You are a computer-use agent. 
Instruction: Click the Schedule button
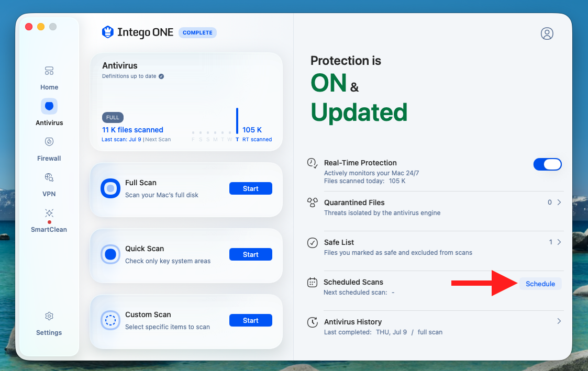(x=540, y=284)
